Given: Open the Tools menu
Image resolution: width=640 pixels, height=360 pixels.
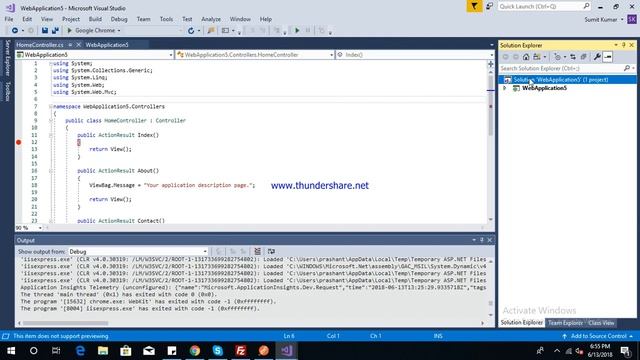Looking at the screenshot, I should point(166,19).
